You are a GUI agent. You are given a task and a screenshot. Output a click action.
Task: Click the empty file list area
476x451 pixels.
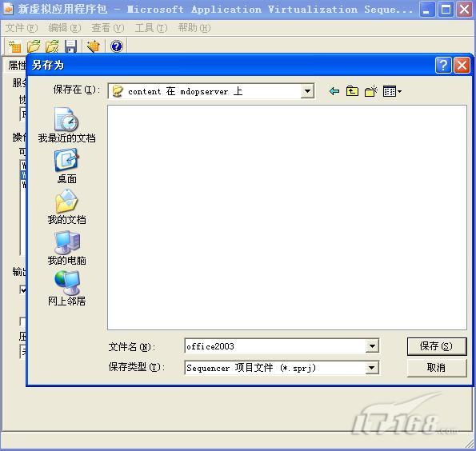tap(287, 218)
